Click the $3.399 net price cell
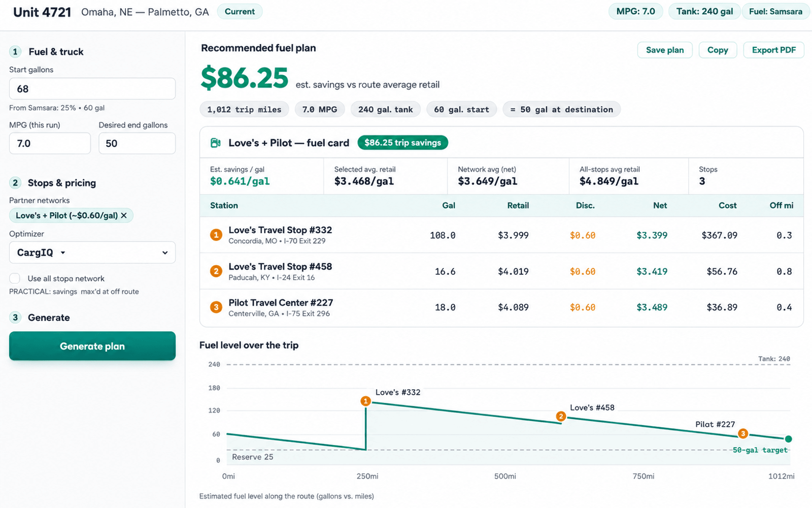 652,235
